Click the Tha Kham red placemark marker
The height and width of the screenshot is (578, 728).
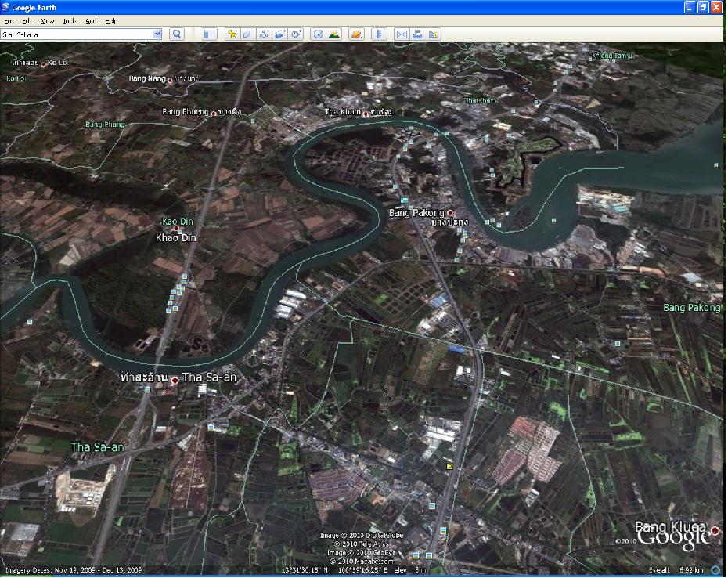pos(366,114)
